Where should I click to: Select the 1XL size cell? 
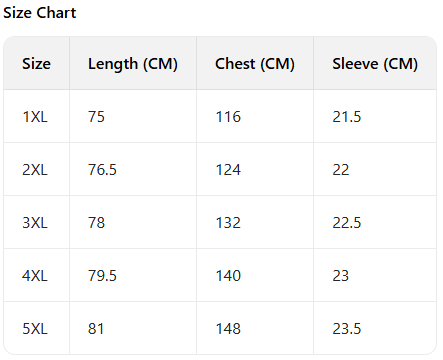35,117
